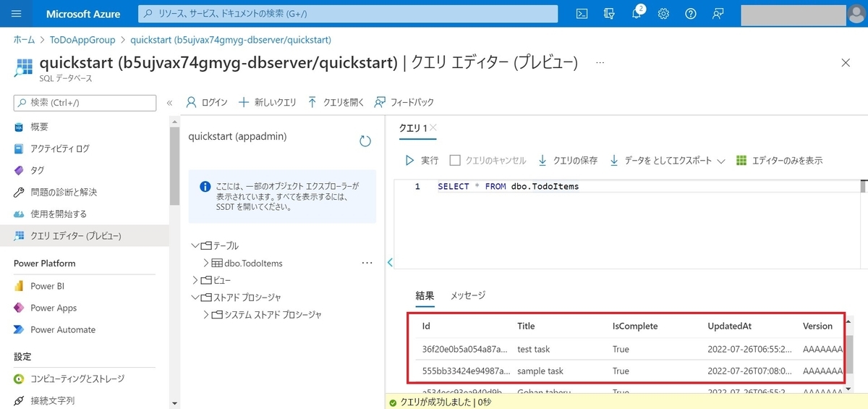Click エディターのみを表示
868x409 pixels.
point(779,160)
